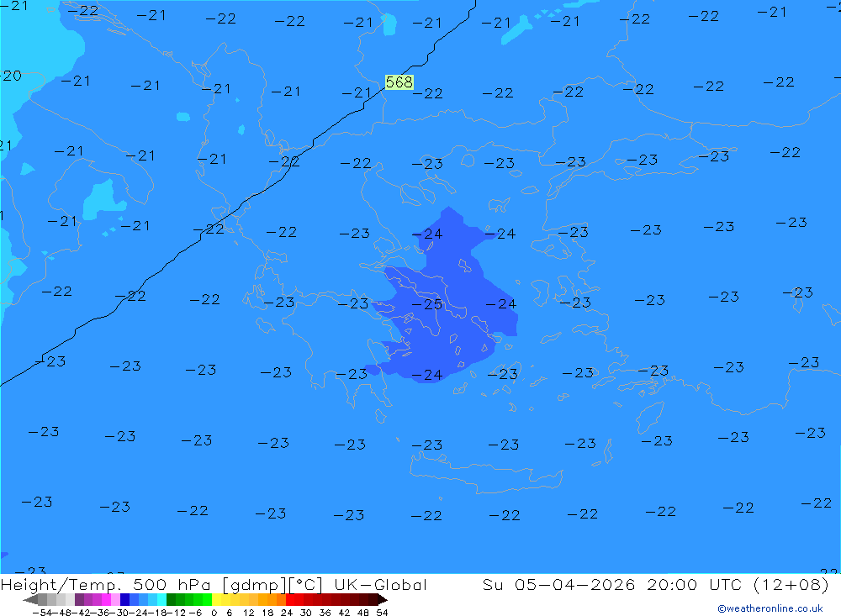Click the legend value 48
Screen dimensions: 841x616
click(362, 613)
